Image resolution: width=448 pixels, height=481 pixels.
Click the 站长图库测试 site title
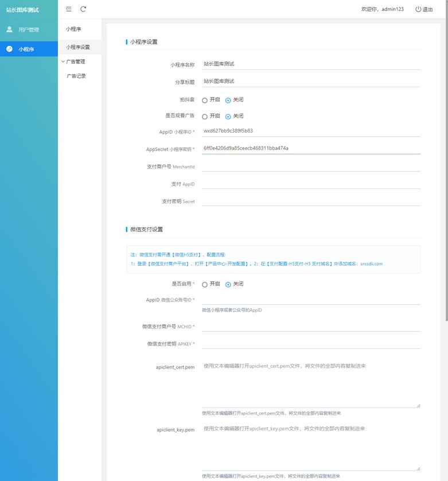23,10
